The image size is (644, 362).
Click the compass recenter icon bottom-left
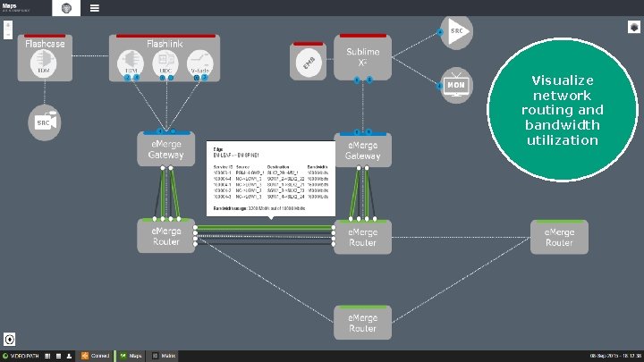10,340
